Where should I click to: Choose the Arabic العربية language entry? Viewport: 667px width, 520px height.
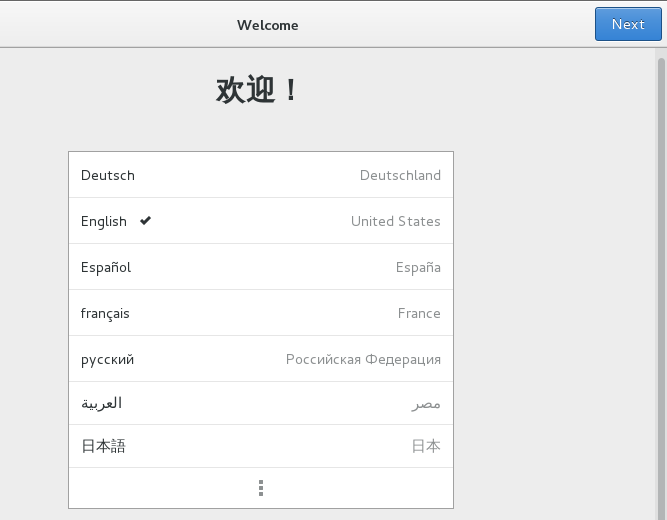pos(102,403)
